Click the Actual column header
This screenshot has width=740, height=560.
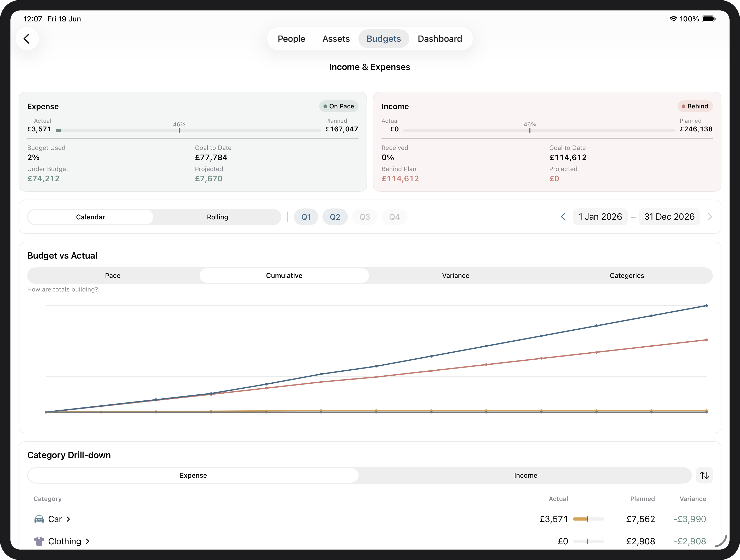558,499
